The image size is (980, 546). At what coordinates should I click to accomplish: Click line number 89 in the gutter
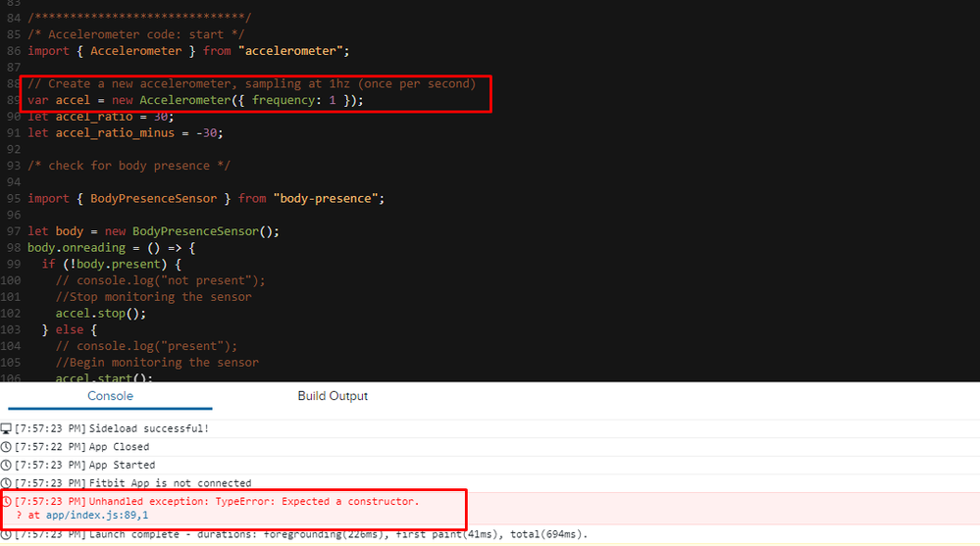tap(13, 100)
